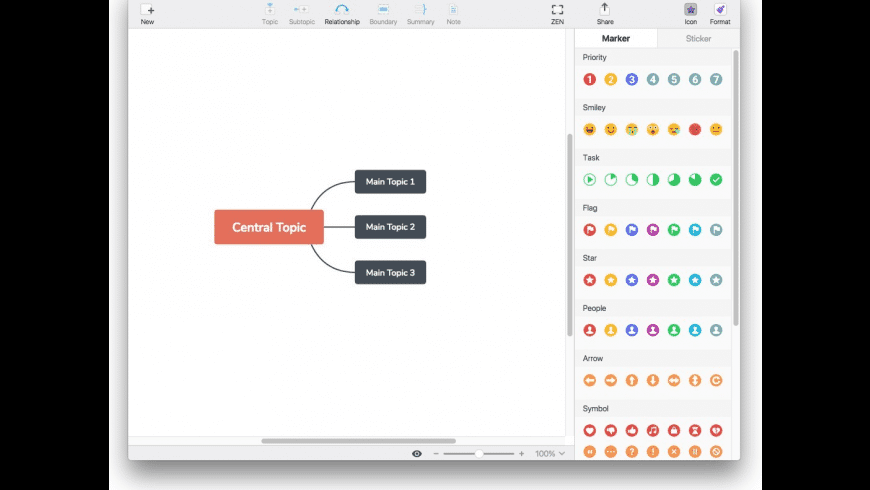Add the purple flag marker
This screenshot has width=870, height=490.
652,230
